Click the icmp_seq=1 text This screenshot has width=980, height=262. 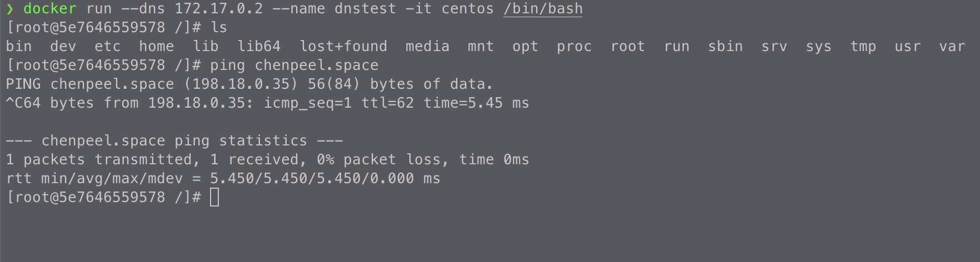(x=307, y=103)
